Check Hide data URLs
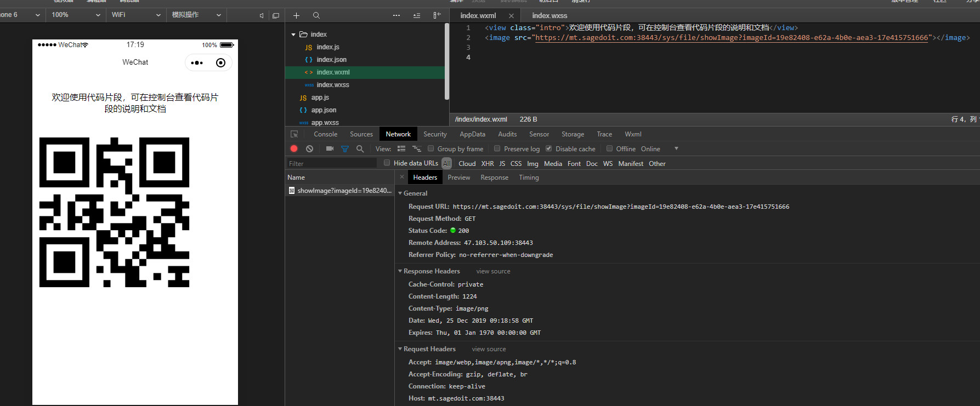This screenshot has width=980, height=406. pyautogui.click(x=387, y=163)
